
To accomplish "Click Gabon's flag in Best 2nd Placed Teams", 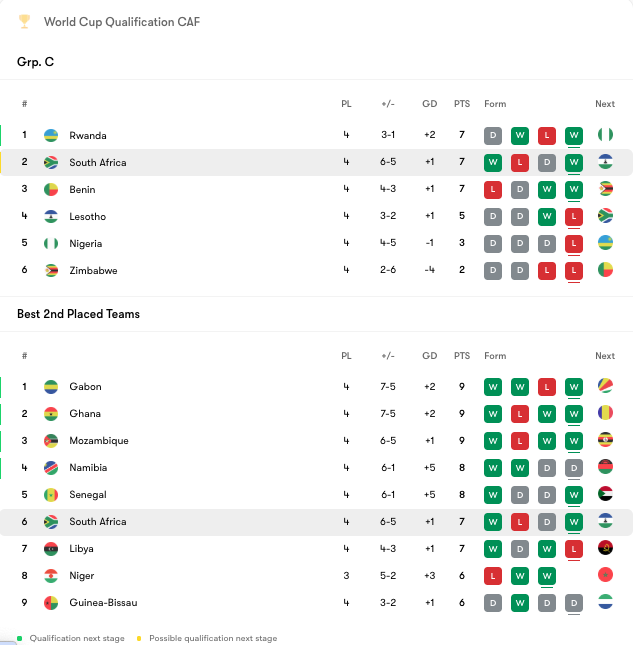I will click(51, 387).
